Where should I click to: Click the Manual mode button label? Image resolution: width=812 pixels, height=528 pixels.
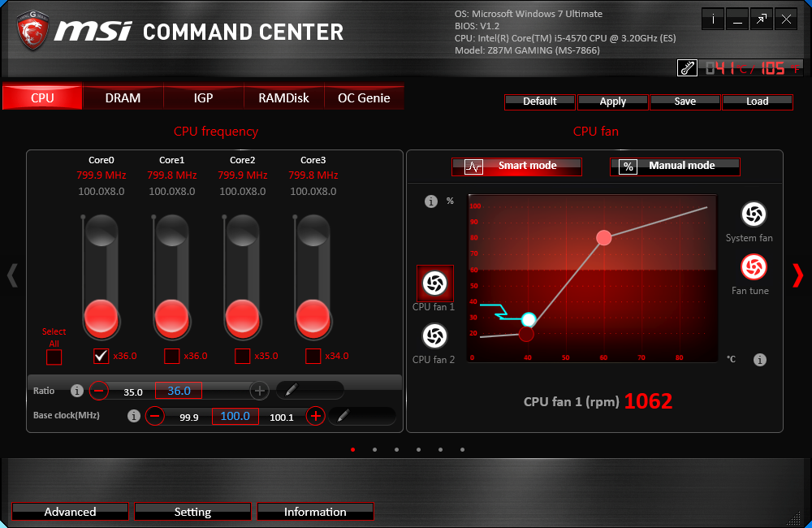click(x=681, y=165)
